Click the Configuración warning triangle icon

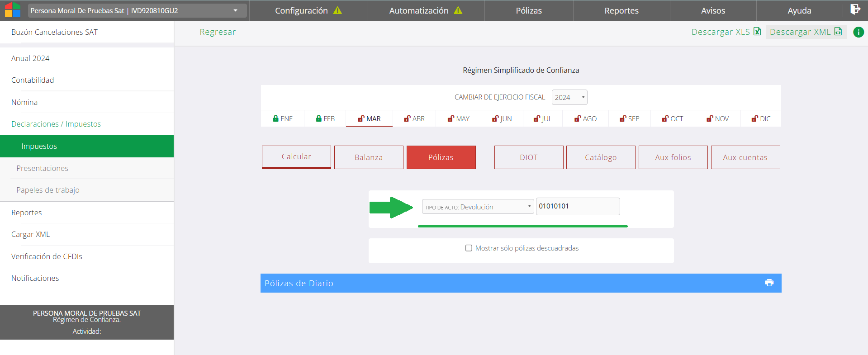[x=337, y=10]
